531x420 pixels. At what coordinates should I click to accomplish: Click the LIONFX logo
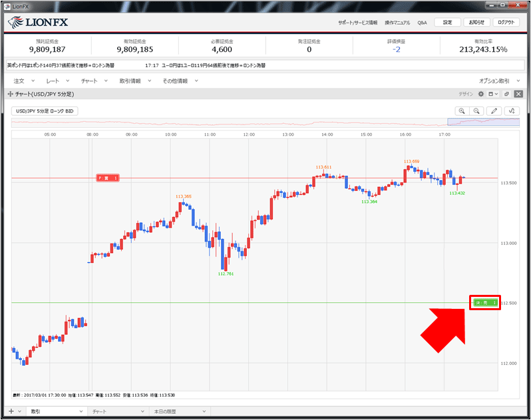(x=37, y=23)
